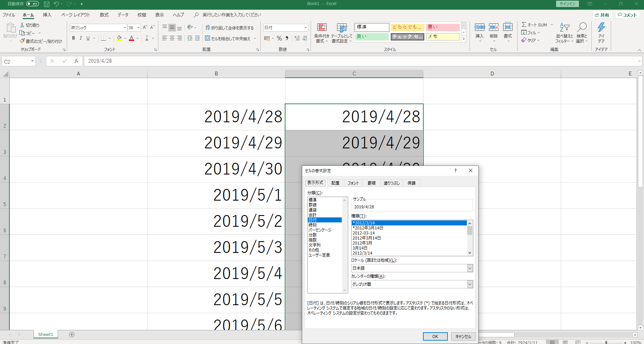Screen dimensions: 644x344
Task: Click the Bold formatting icon
Action: coord(73,38)
